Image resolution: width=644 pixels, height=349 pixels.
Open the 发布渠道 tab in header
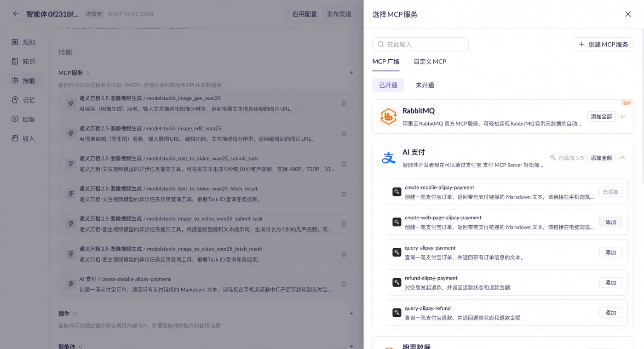coord(339,14)
